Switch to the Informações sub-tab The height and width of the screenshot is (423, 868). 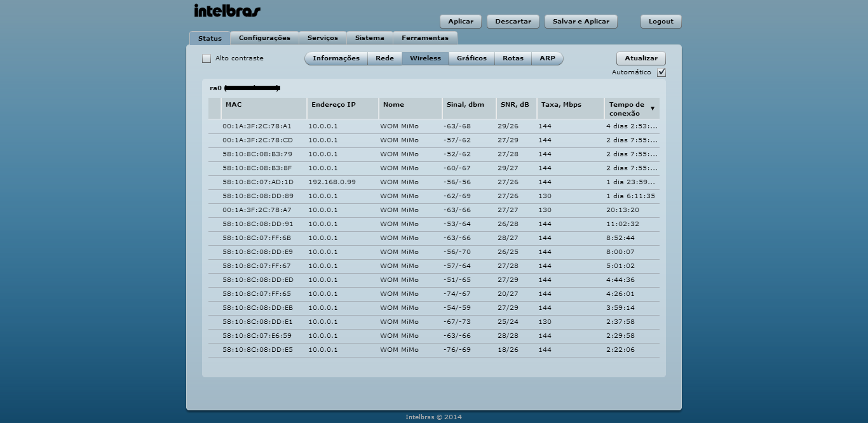(336, 58)
